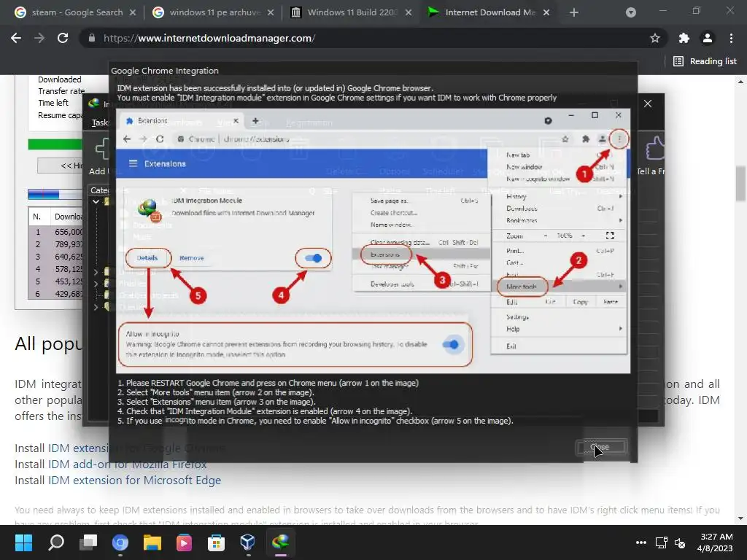This screenshot has width=747, height=560.
Task: Open the blue cube app in taskbar
Action: pyautogui.click(x=248, y=542)
